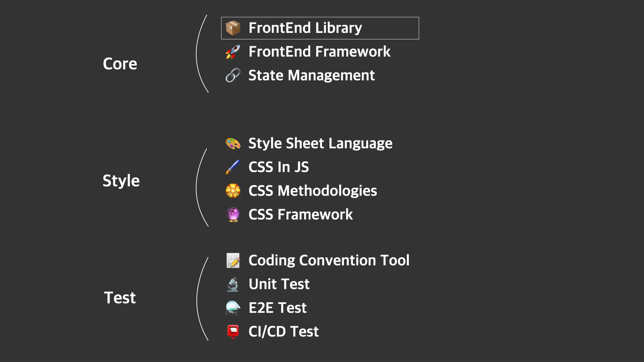Click the orange flower rosette icon
The image size is (644, 362).
233,191
